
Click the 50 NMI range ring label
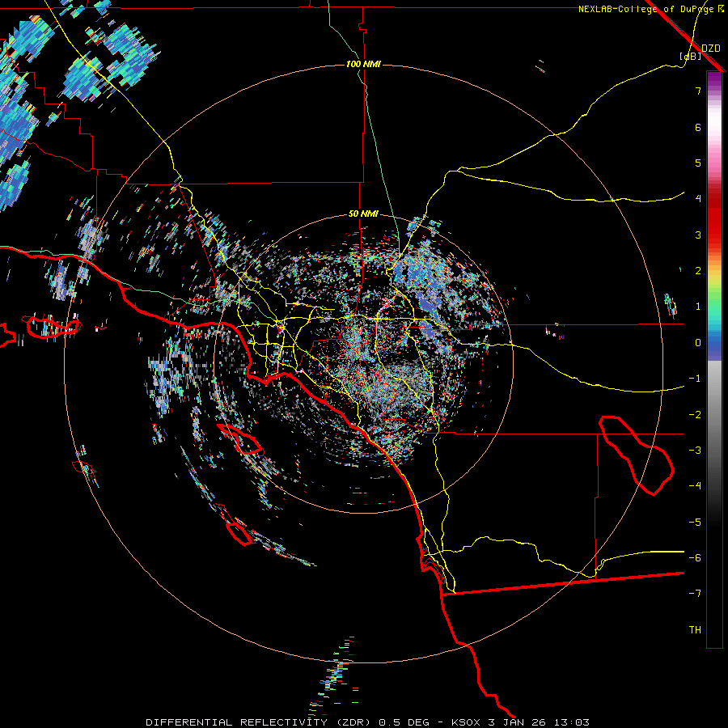[x=363, y=214]
